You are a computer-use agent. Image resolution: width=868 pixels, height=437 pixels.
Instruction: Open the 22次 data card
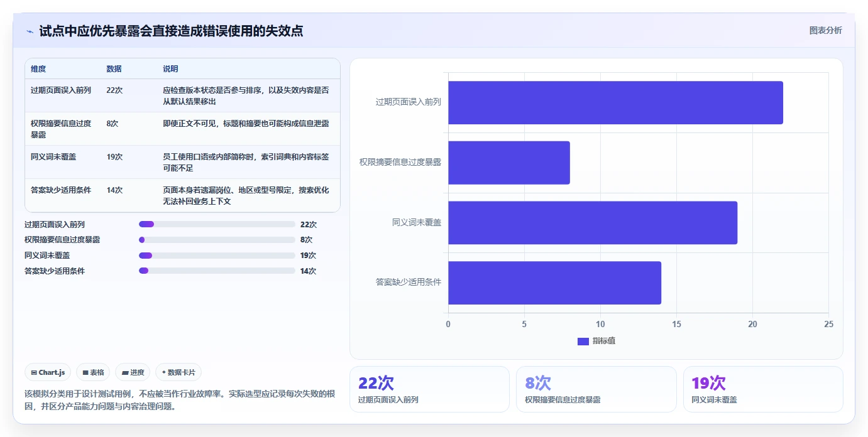tap(429, 389)
